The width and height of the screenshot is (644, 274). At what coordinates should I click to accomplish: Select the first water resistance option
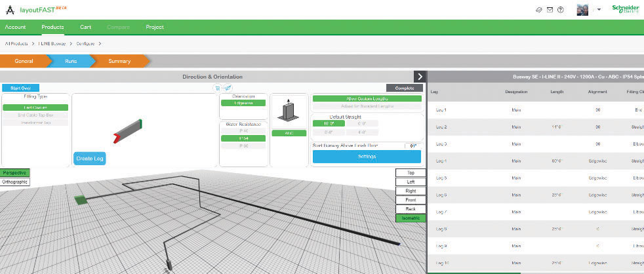click(x=243, y=130)
